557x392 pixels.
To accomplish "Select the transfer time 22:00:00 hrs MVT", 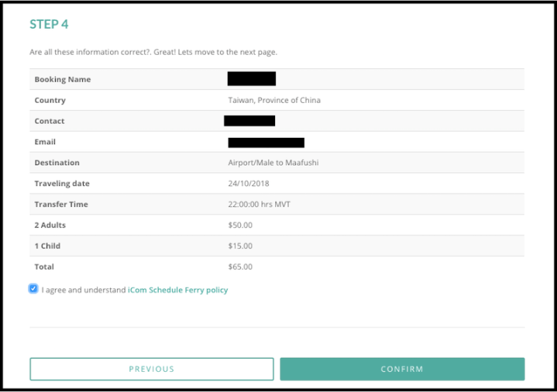I will coord(260,205).
